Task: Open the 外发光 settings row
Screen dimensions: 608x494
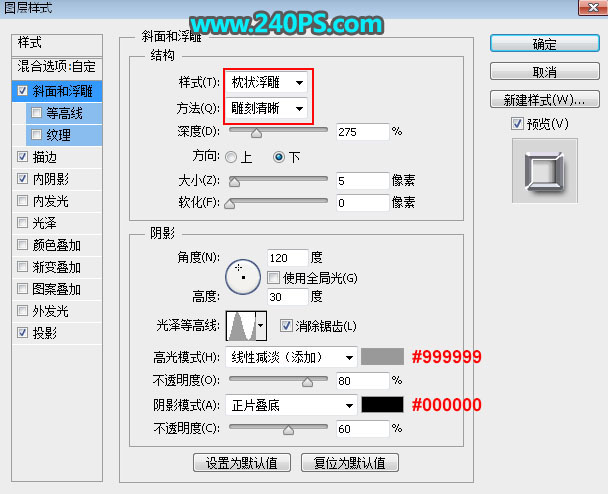Action: (x=57, y=311)
